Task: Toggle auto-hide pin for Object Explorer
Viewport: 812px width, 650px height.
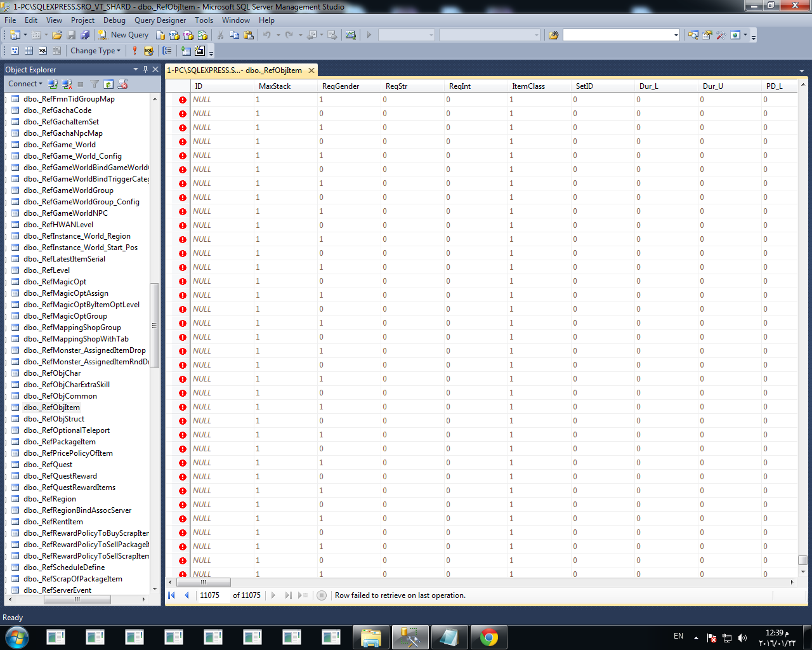Action: (145, 69)
